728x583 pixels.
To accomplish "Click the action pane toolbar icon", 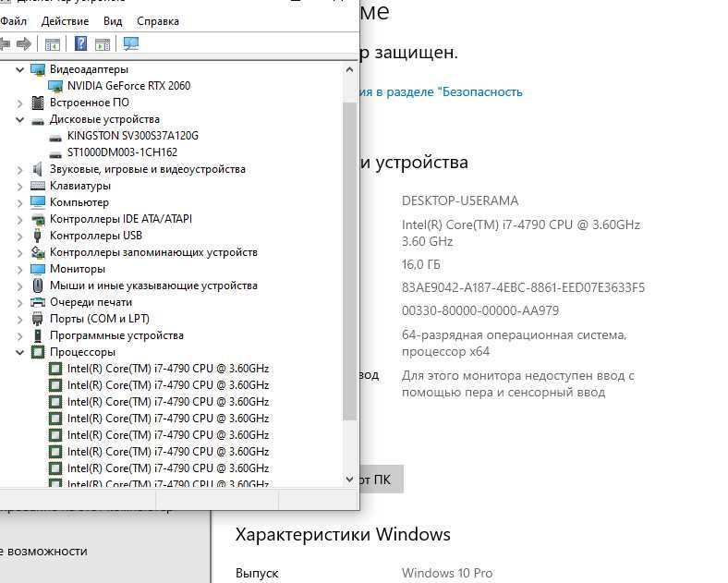I will (x=103, y=44).
